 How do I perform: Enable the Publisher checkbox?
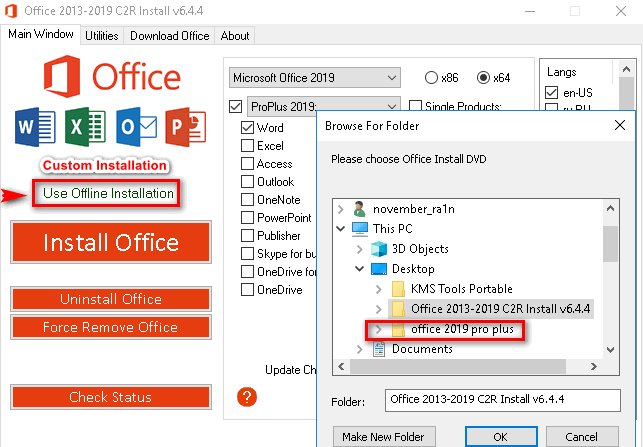(x=247, y=236)
